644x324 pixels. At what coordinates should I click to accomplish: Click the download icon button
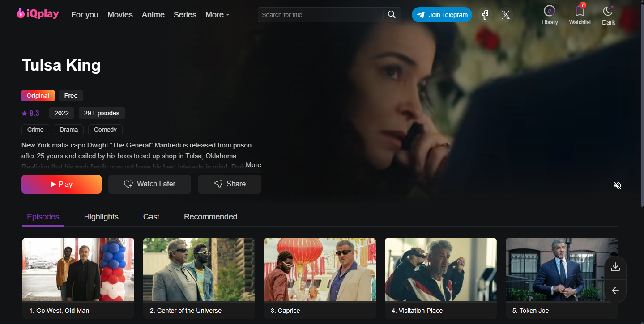[615, 267]
